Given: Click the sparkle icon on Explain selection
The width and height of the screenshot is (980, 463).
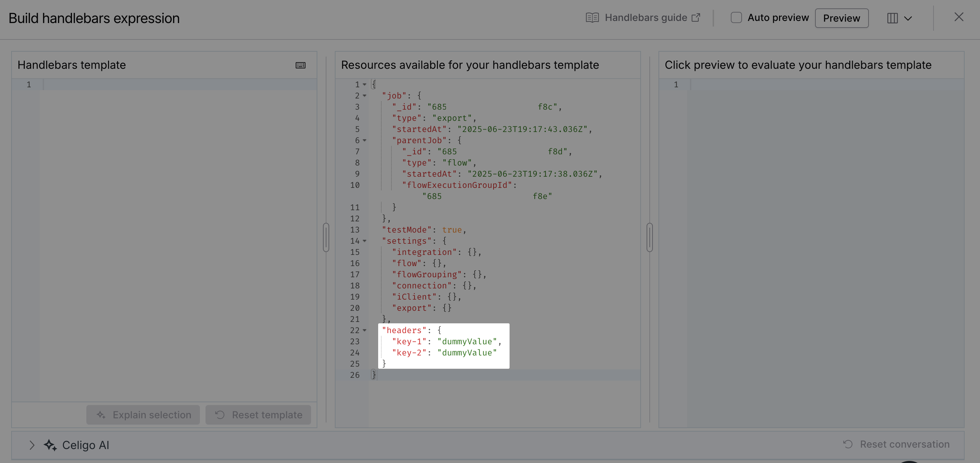Looking at the screenshot, I should pyautogui.click(x=101, y=415).
